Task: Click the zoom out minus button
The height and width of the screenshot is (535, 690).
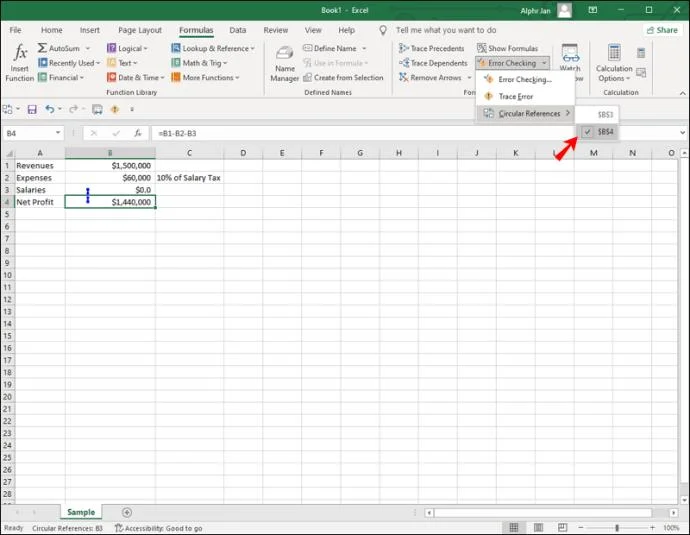Action: [581, 528]
